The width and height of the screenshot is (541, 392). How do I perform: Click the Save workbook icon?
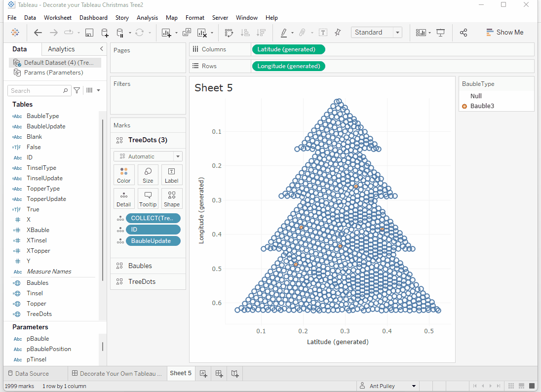point(89,33)
